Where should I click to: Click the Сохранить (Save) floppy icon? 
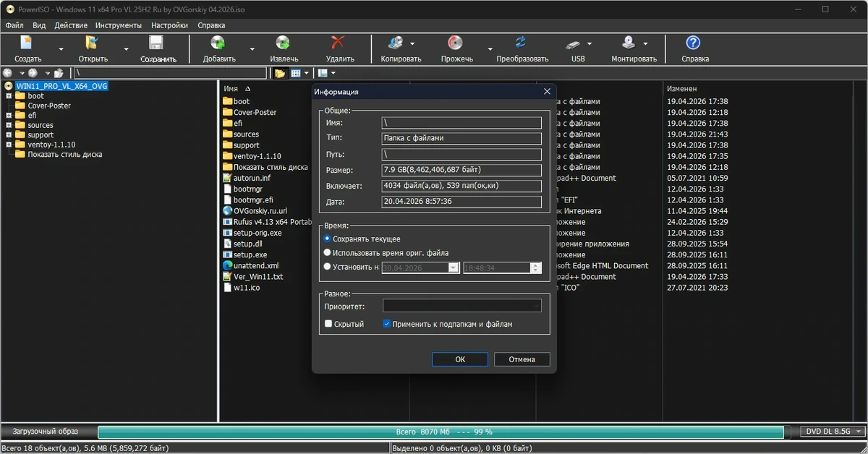(x=156, y=43)
